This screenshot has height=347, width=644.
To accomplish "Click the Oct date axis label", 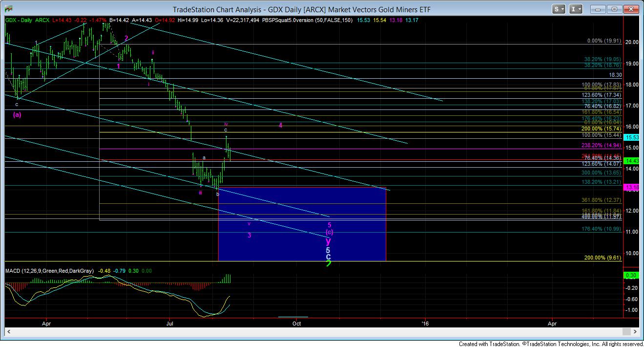I will (296, 323).
